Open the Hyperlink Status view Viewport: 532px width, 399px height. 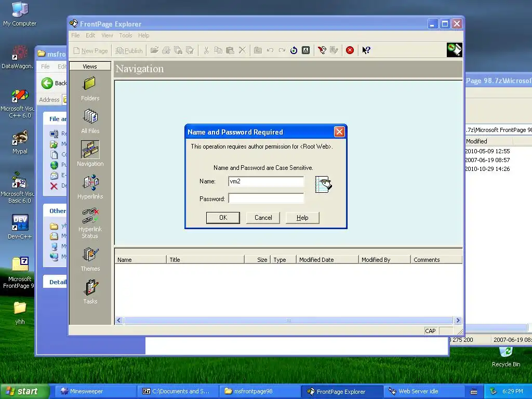[x=90, y=223]
